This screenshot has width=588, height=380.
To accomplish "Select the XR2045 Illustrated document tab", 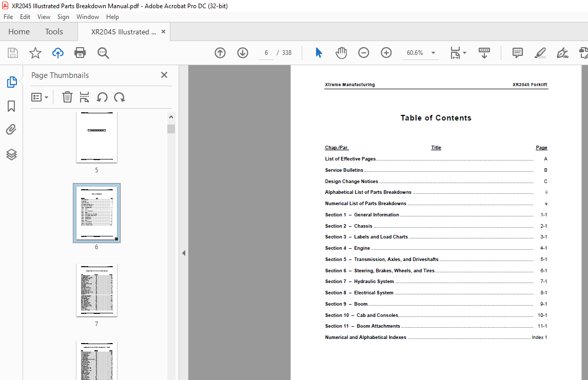I will pyautogui.click(x=123, y=32).
